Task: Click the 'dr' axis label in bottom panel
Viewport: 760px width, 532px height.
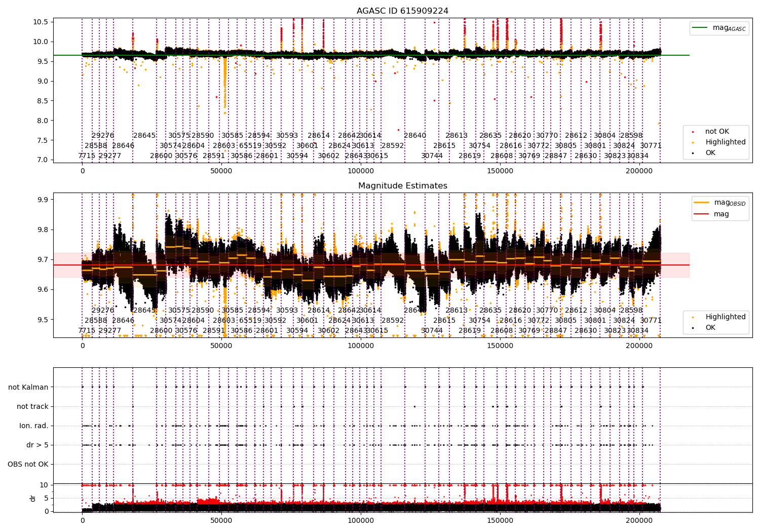Action: tap(33, 498)
